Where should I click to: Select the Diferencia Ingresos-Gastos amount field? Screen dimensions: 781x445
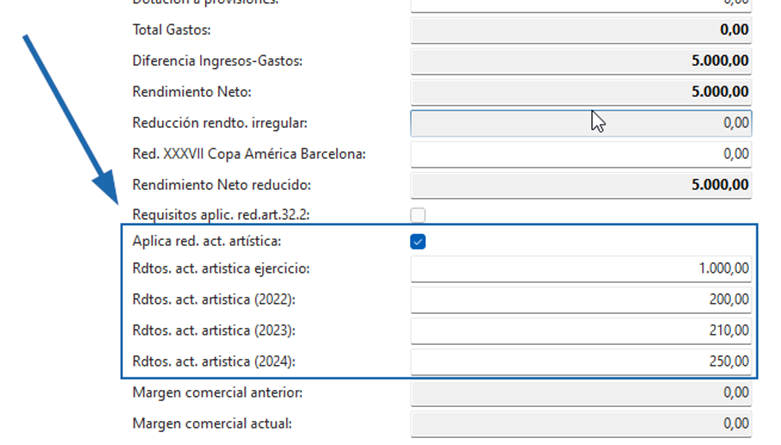coord(581,62)
